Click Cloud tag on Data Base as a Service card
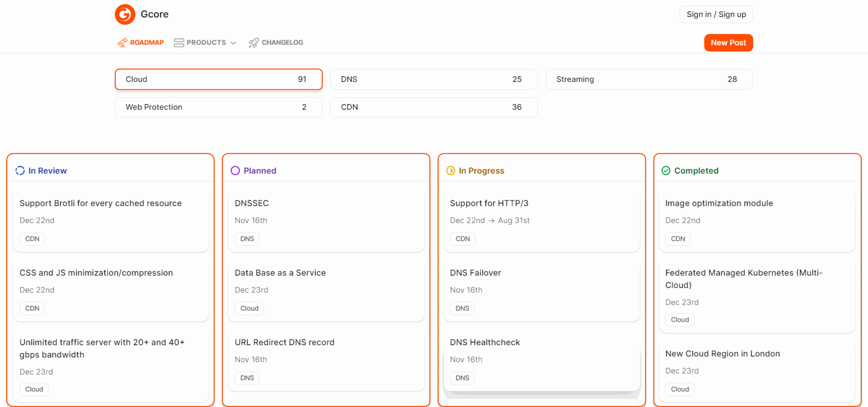 coord(249,308)
